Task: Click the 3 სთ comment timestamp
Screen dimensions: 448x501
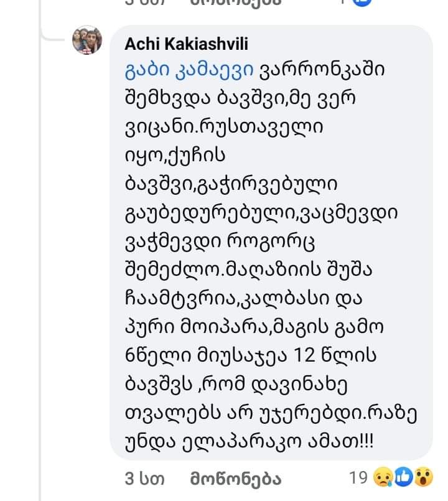Action: pos(143,480)
